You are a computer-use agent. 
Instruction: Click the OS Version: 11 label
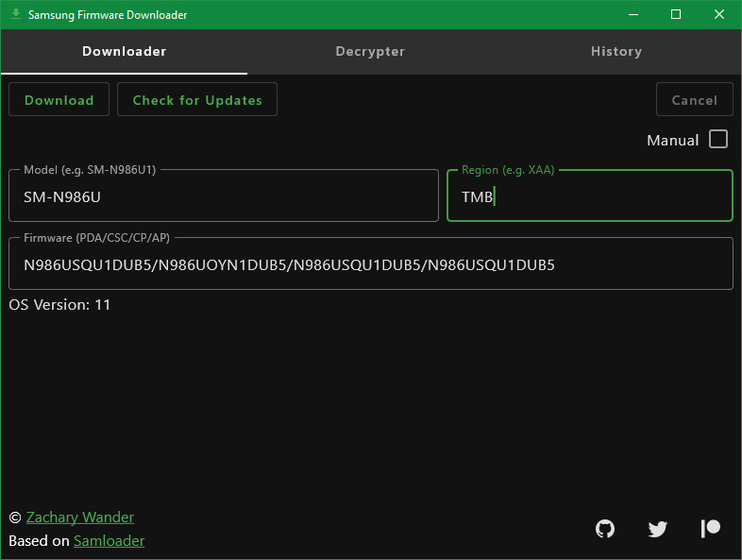click(59, 305)
